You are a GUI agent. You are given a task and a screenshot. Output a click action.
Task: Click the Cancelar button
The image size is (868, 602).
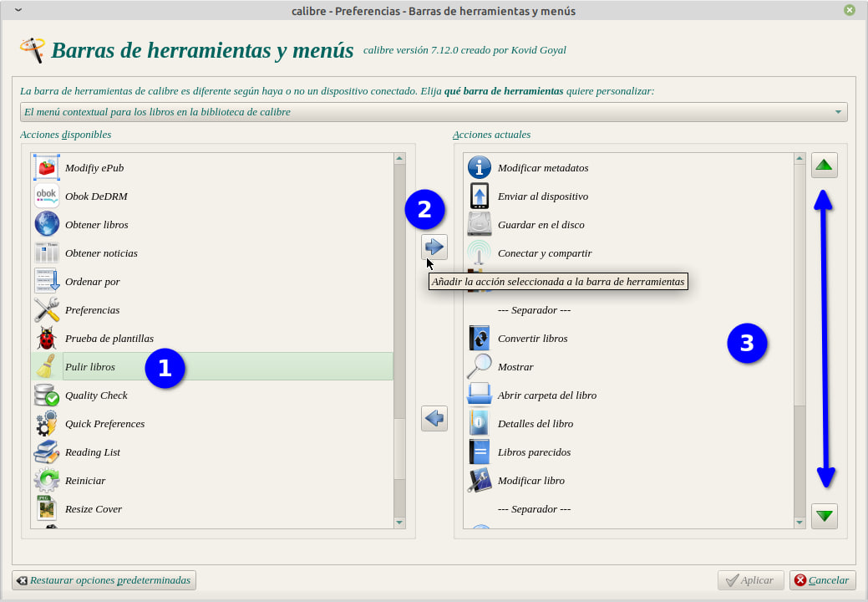pyautogui.click(x=823, y=580)
